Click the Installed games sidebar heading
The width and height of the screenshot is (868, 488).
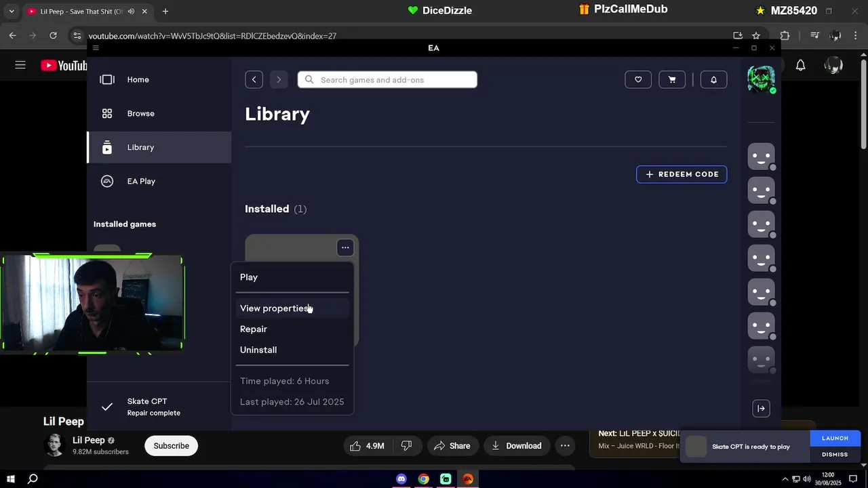[x=125, y=224]
